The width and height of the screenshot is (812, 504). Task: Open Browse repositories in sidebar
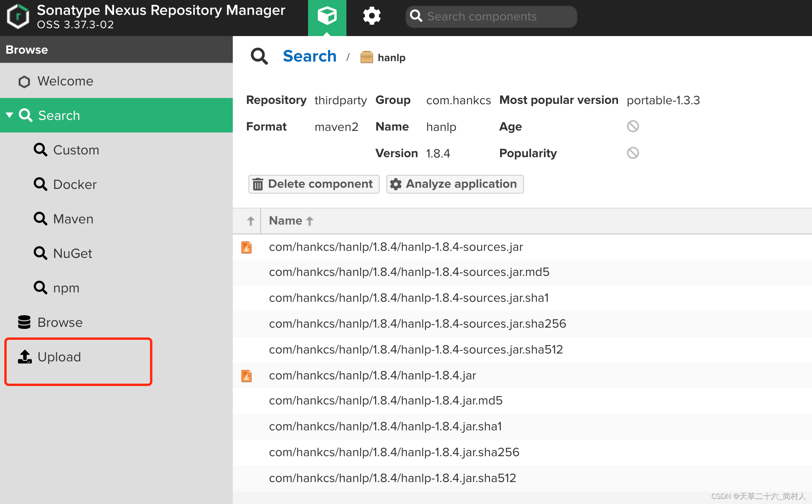click(116, 322)
